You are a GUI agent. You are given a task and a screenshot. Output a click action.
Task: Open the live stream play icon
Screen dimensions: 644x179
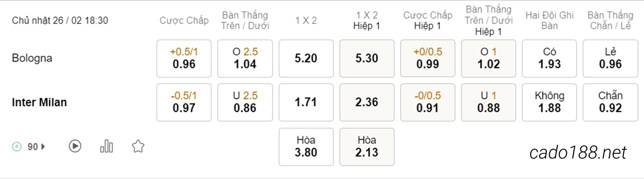pyautogui.click(x=75, y=146)
